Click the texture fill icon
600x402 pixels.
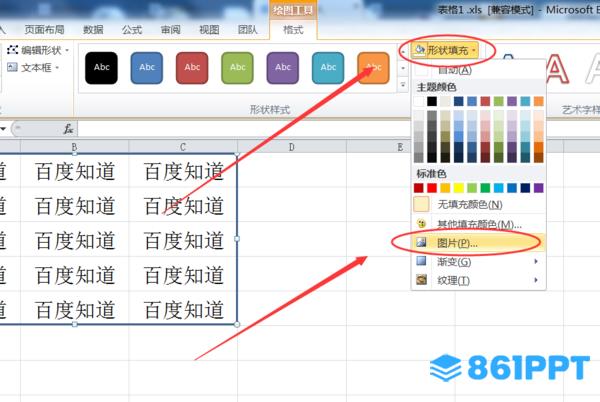[x=421, y=280]
